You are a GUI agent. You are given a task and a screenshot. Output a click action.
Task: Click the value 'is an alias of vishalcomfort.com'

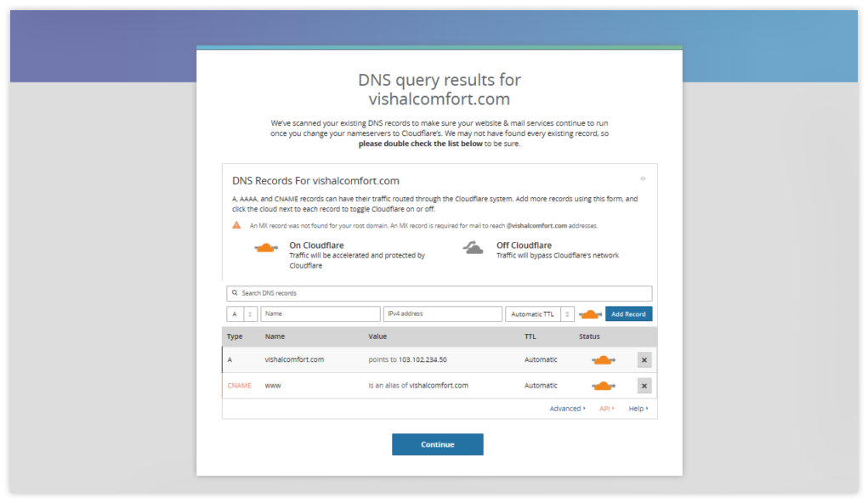click(418, 386)
